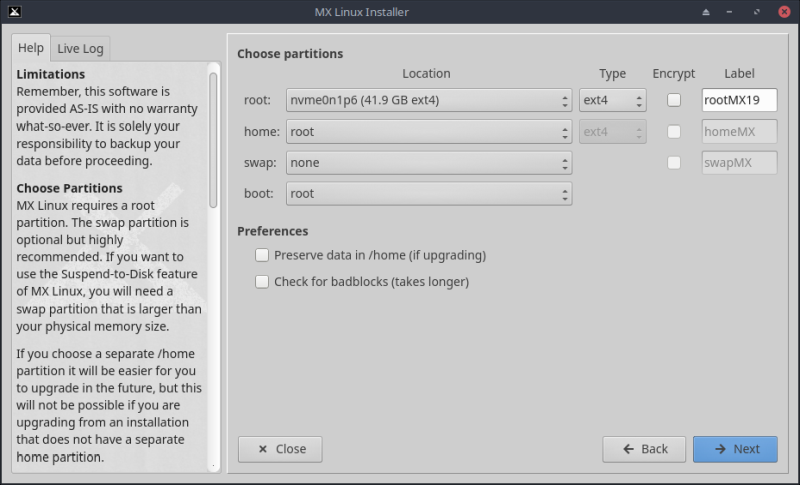Image resolution: width=800 pixels, height=485 pixels.
Task: Click the disabled home type ext4 dropdown
Action: (x=613, y=132)
